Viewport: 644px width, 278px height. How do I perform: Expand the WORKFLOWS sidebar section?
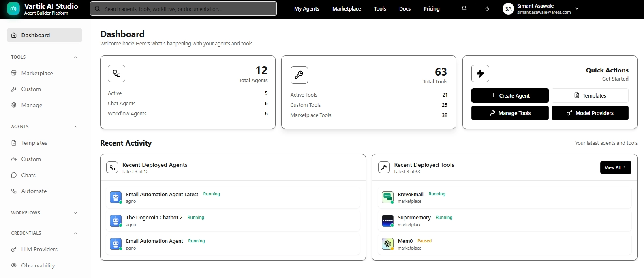point(75,213)
